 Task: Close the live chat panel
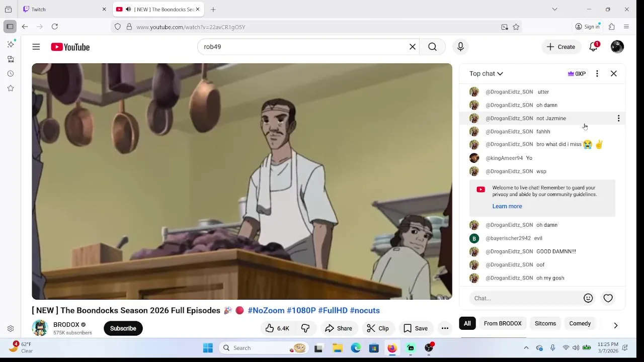[x=613, y=73]
